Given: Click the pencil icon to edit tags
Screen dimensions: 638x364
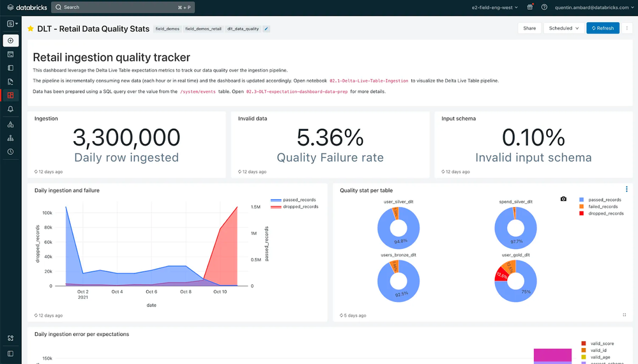Looking at the screenshot, I should click(266, 29).
